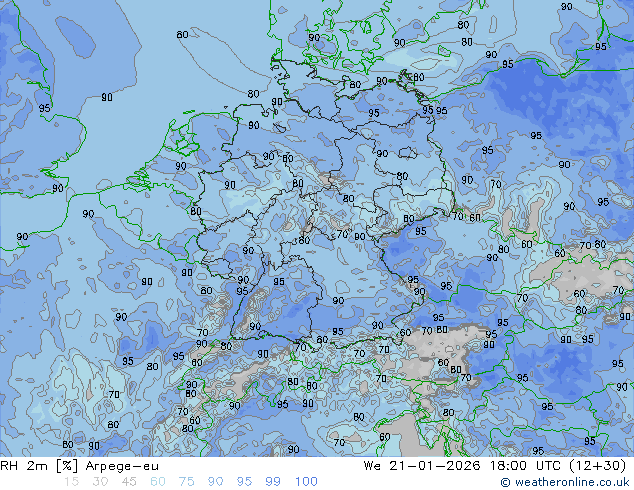Select the 75 value in the color legend
This screenshot has width=634, height=490.
tap(187, 482)
